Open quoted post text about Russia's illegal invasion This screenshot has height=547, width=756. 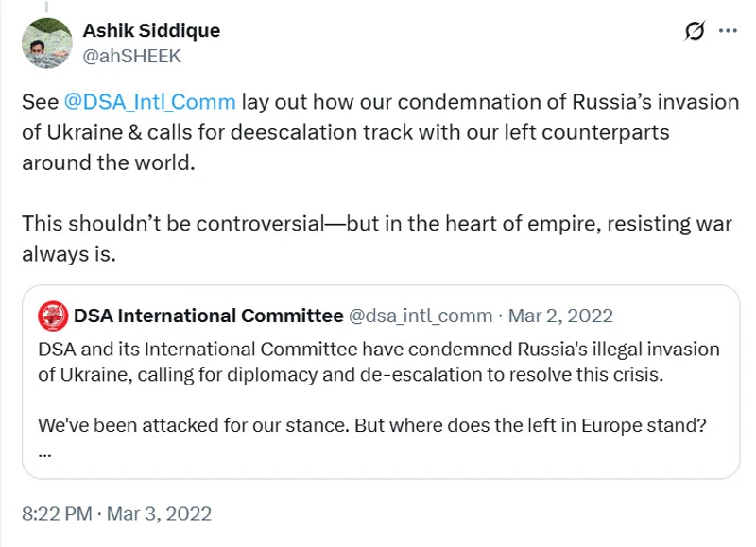point(378,350)
